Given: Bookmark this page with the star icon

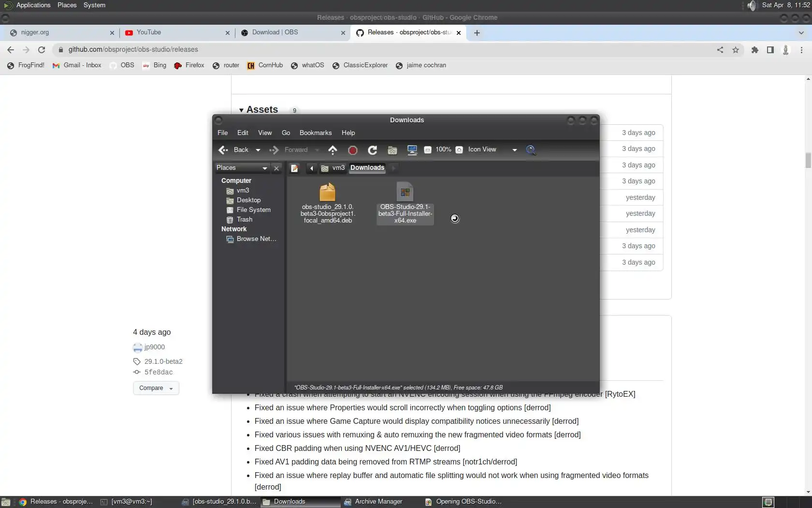Looking at the screenshot, I should tap(736, 49).
